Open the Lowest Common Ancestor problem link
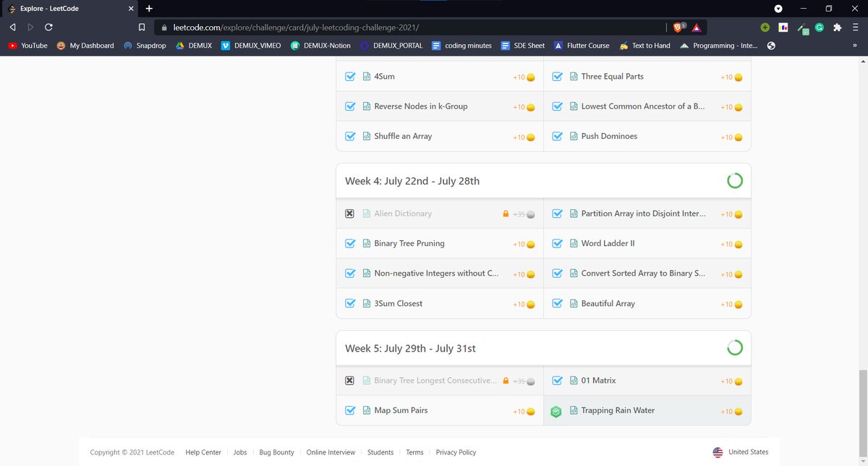The image size is (868, 466). pyautogui.click(x=643, y=106)
